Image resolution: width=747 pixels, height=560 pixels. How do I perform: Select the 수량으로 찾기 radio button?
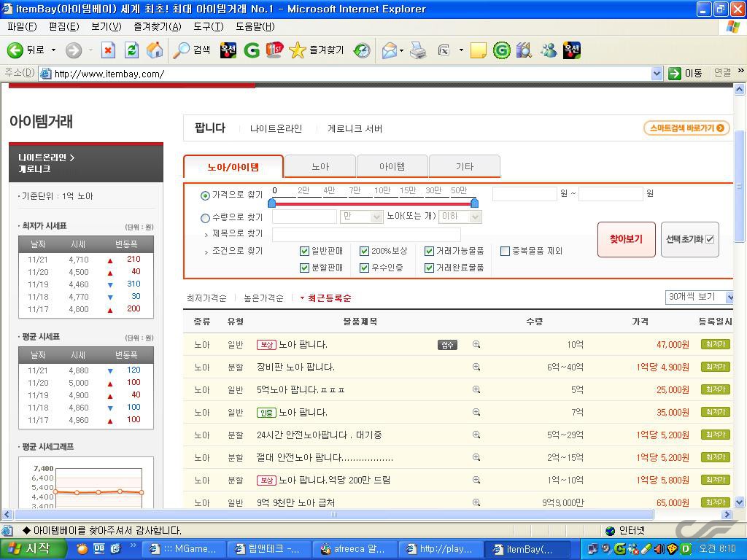(x=205, y=218)
